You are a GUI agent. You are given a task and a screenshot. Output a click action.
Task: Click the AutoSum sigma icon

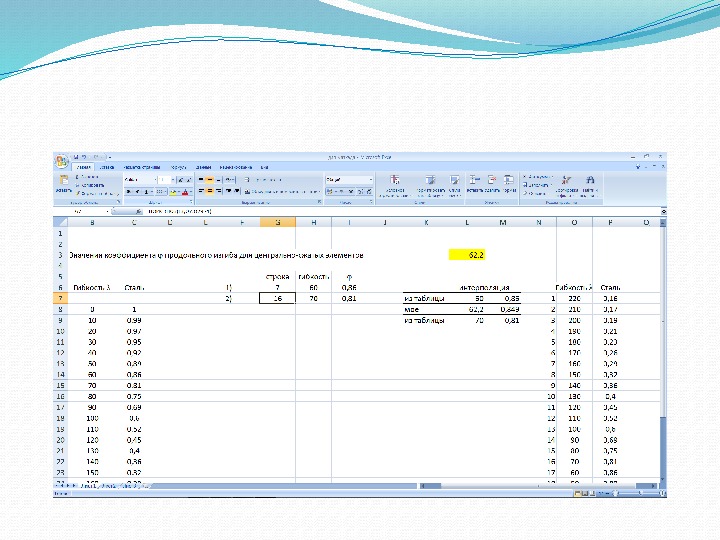[524, 177]
